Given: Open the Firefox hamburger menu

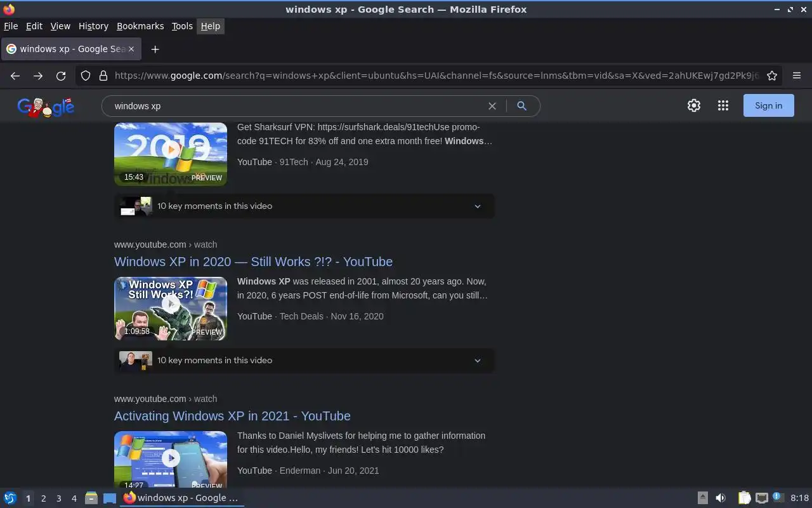Looking at the screenshot, I should [x=797, y=76].
